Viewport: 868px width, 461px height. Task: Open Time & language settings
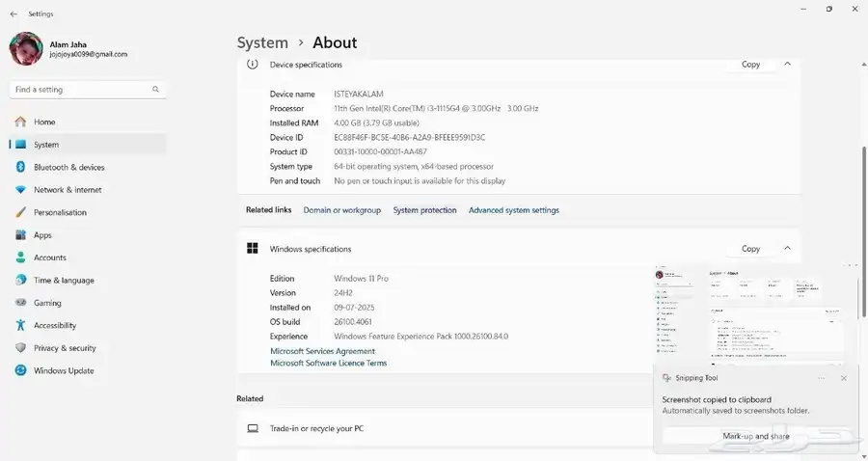click(x=88, y=281)
